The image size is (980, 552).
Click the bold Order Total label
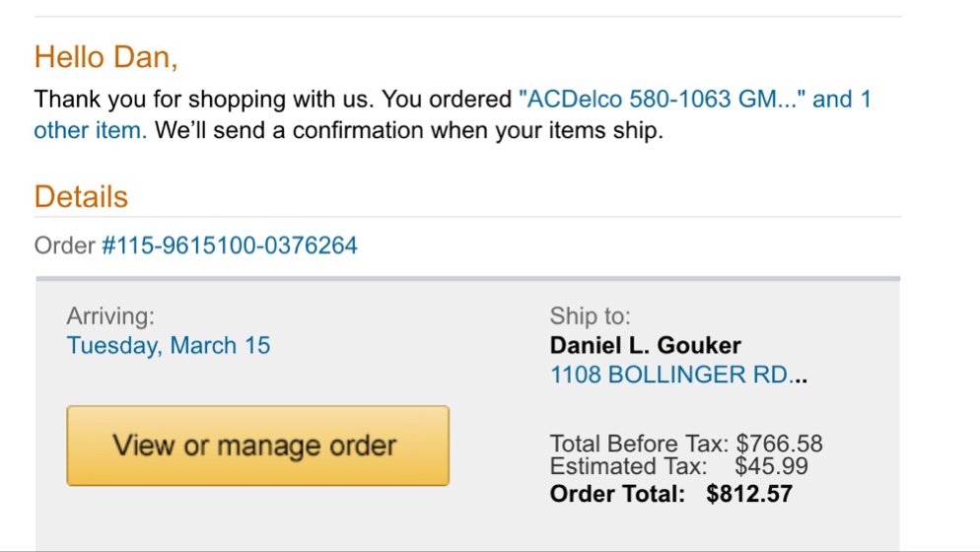pos(617,494)
